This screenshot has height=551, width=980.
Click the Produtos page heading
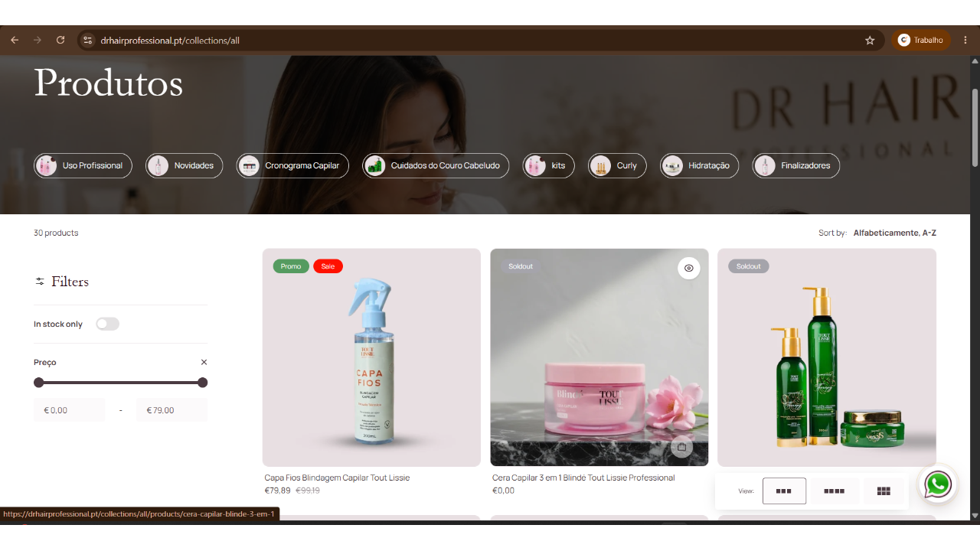[x=109, y=83]
